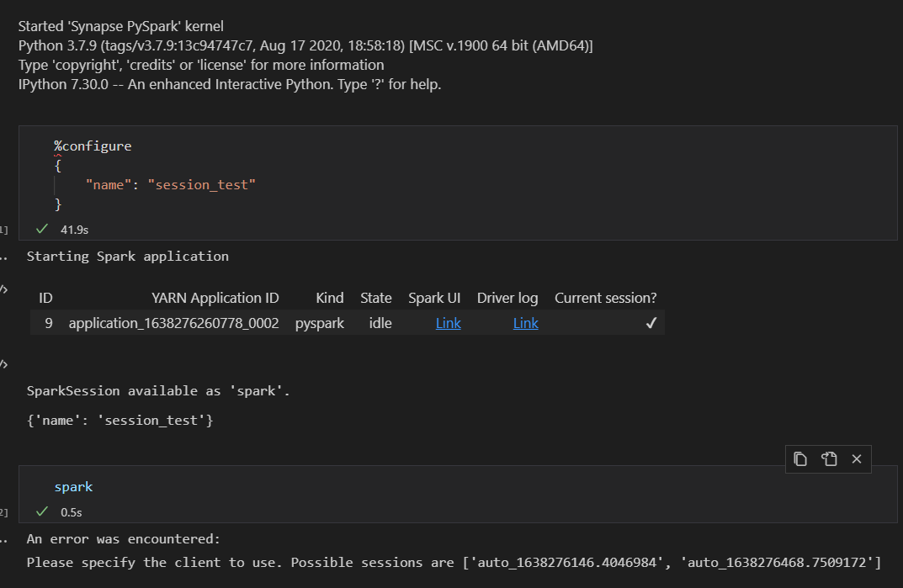903x588 pixels.
Task: Click the session ID 9 cell
Action: click(49, 323)
